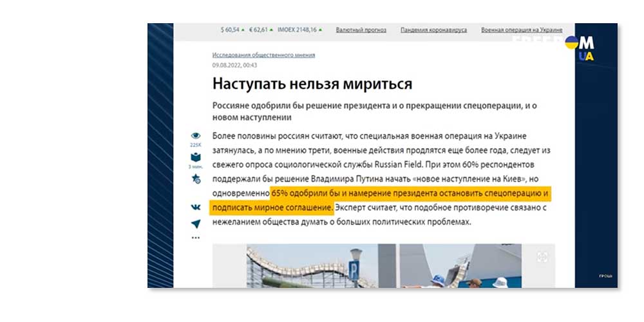Expand article photo with fullscreen icon
This screenshot has width=644, height=322.
click(542, 257)
